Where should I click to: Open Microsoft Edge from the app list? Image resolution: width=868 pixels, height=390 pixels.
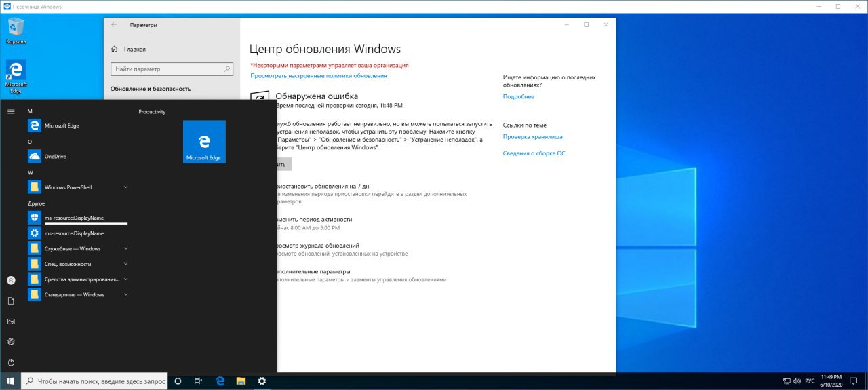point(77,125)
